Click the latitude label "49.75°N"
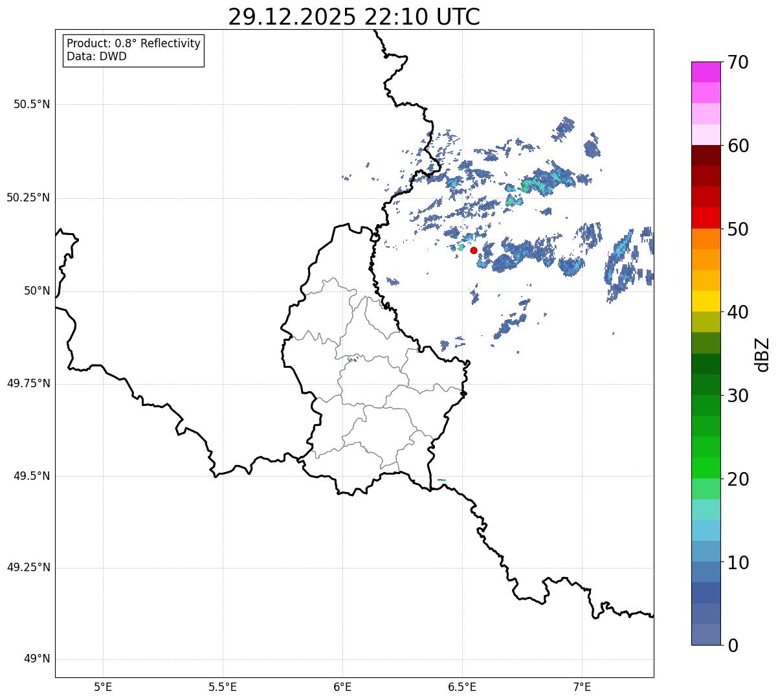Screen dimensions: 778x700 pos(28,383)
